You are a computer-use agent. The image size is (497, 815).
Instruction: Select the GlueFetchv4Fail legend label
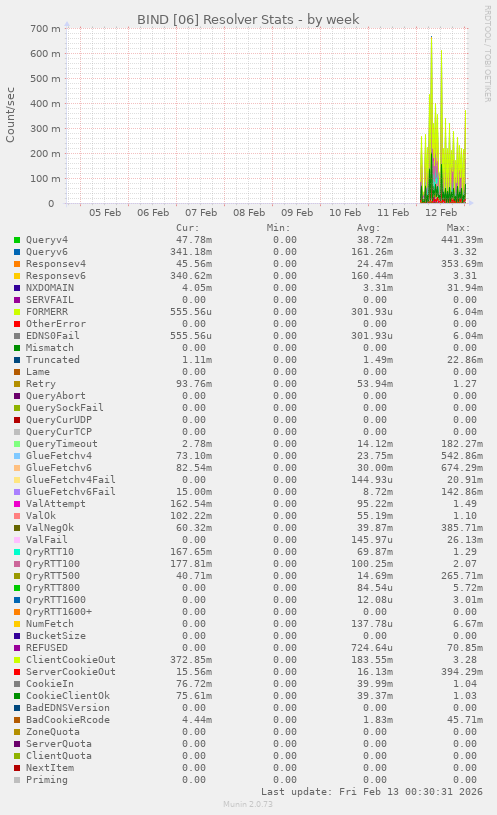tap(71, 480)
